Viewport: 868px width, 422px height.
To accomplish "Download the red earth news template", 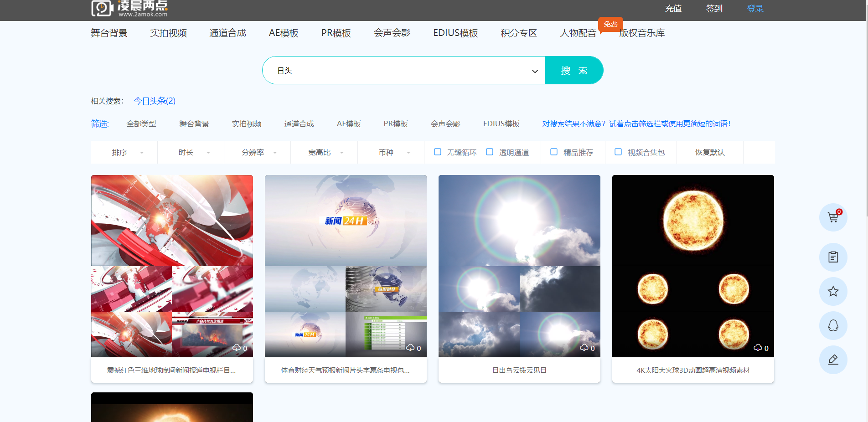I will click(237, 348).
